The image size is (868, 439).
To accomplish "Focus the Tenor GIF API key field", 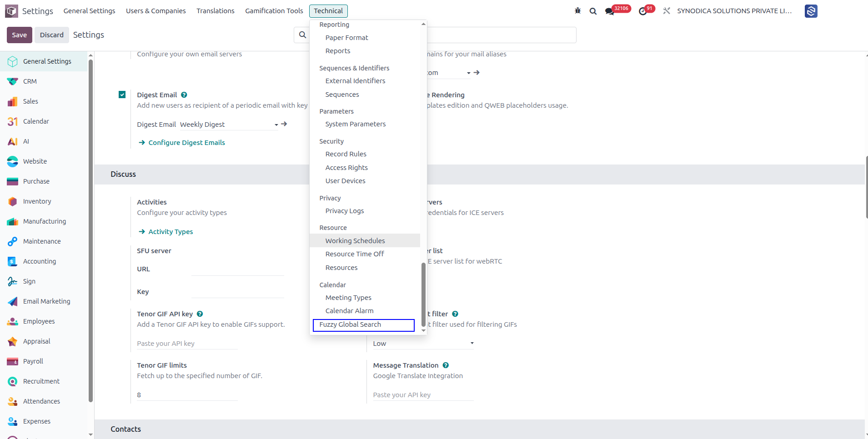I will click(187, 344).
